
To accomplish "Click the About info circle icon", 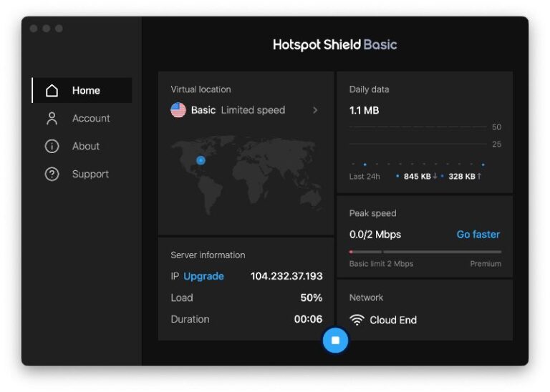I will tap(52, 147).
